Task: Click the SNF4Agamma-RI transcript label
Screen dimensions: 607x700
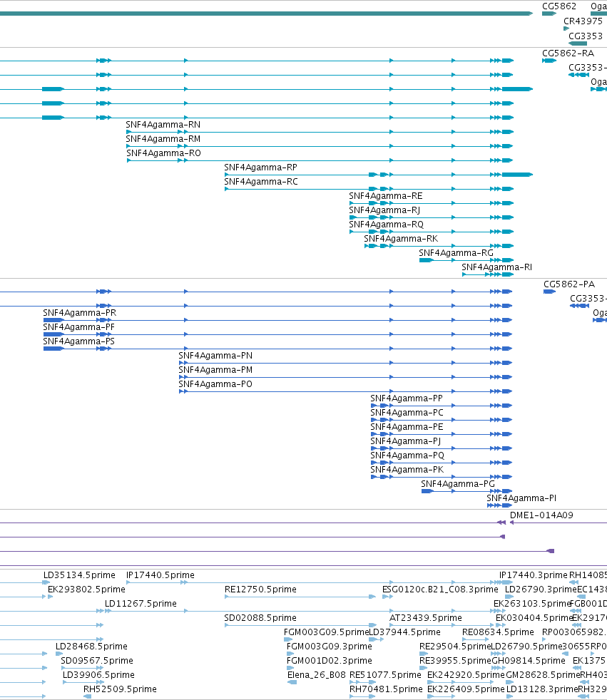Action: click(x=496, y=267)
